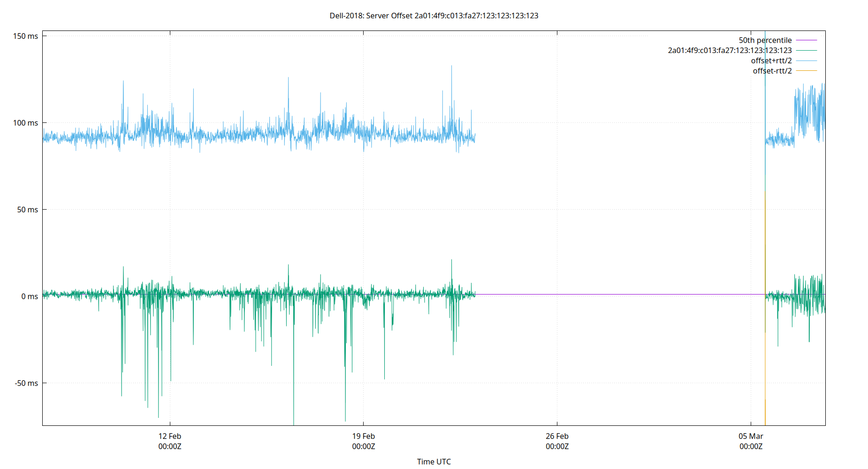Click the orange vertical event marker
The width and height of the screenshot is (868, 469).
coord(765,234)
